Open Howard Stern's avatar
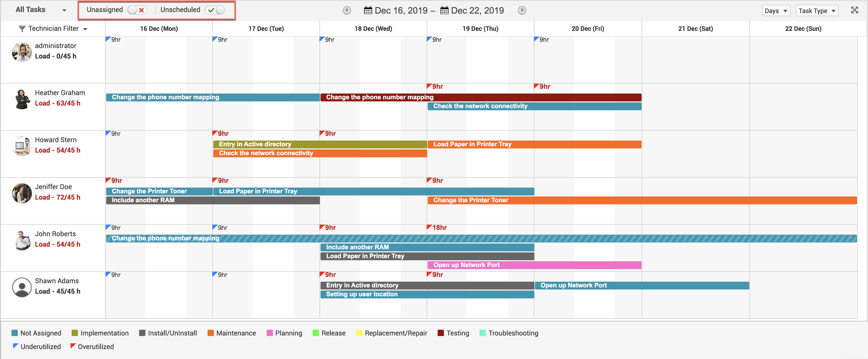 pos(22,146)
